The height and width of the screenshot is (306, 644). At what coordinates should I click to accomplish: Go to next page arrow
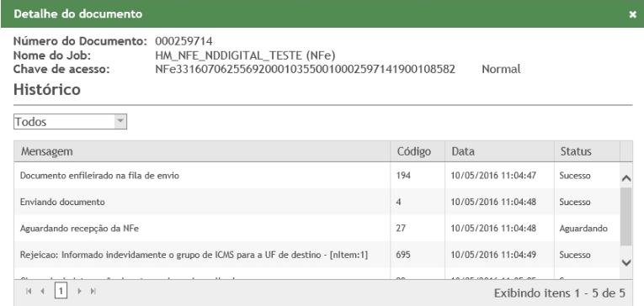click(80, 291)
